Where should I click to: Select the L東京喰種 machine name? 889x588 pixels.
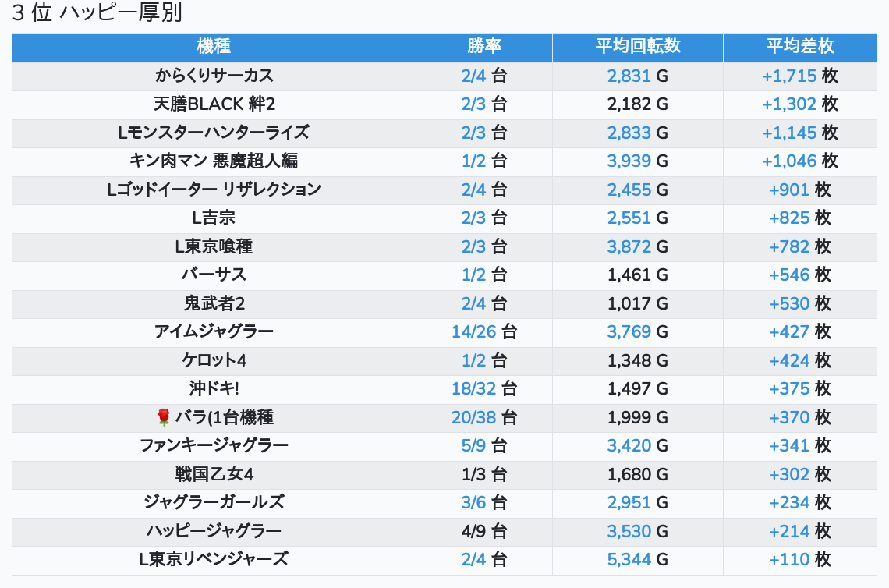[x=214, y=246]
